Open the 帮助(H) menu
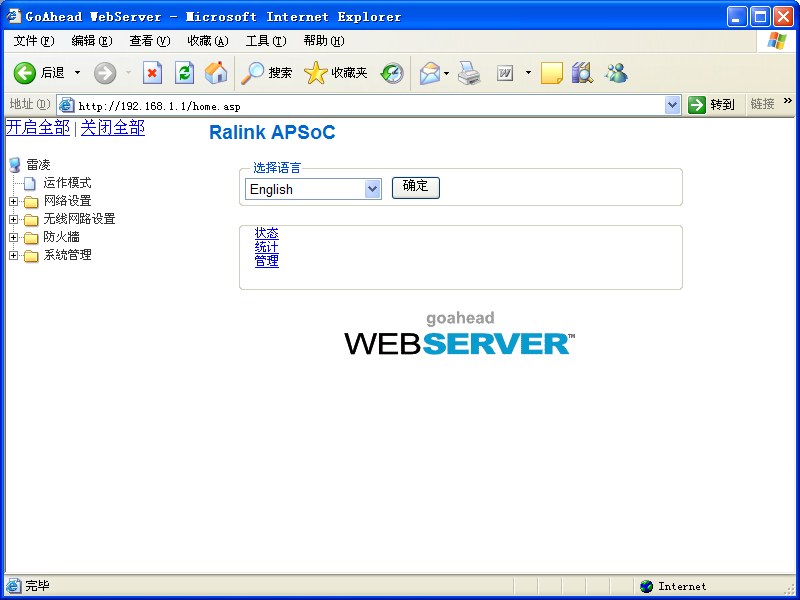 324,41
